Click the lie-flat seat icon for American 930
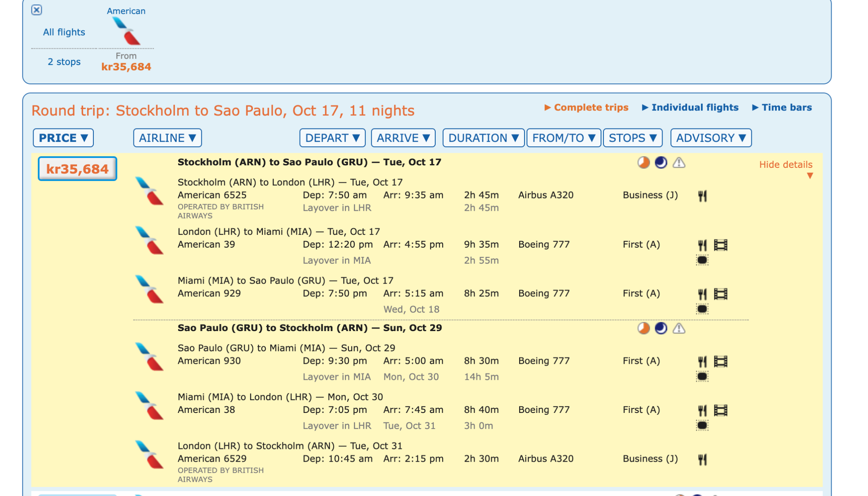Screen dimensions: 868x496 [x=702, y=377]
